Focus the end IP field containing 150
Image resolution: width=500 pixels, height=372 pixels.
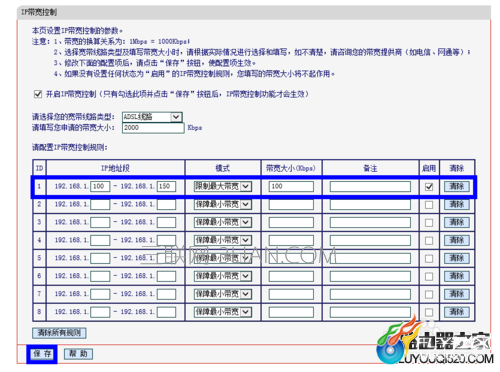166,186
